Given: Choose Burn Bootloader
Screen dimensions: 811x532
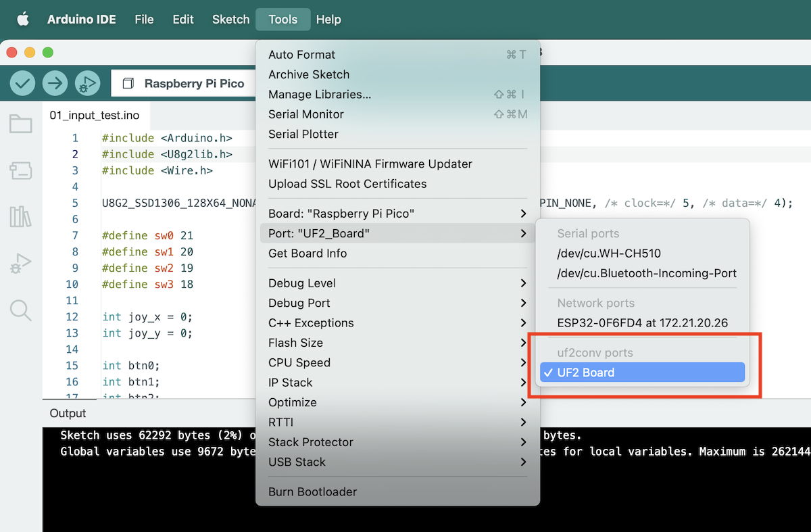Looking at the screenshot, I should (398, 492).
